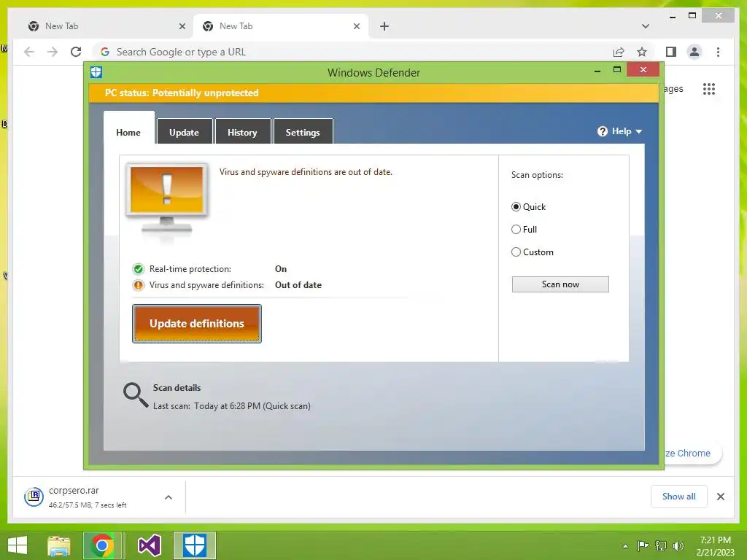The image size is (747, 560).
Task: Open Chrome side panel icon
Action: tap(671, 52)
